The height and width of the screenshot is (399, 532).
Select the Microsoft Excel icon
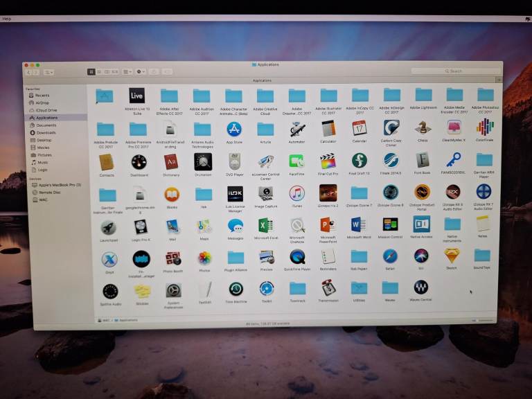(x=265, y=225)
